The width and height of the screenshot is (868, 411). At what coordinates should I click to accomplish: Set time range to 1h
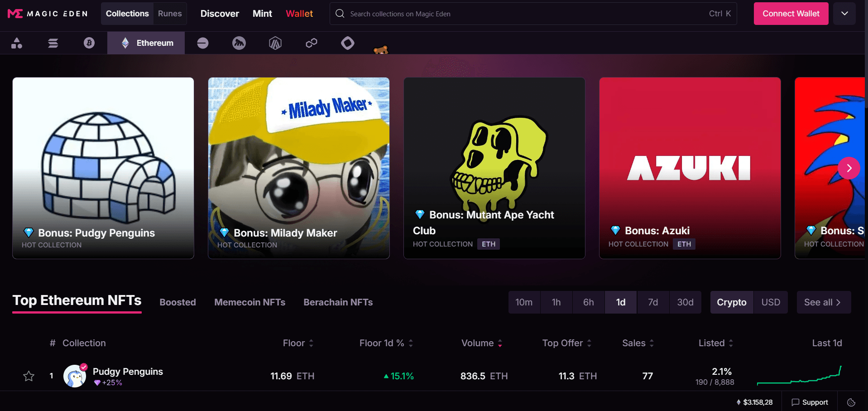click(x=556, y=302)
